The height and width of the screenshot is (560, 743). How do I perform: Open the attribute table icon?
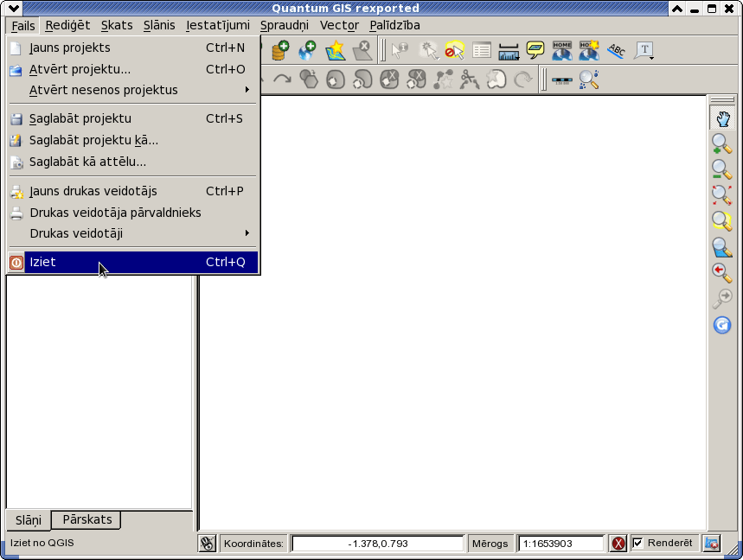point(482,50)
